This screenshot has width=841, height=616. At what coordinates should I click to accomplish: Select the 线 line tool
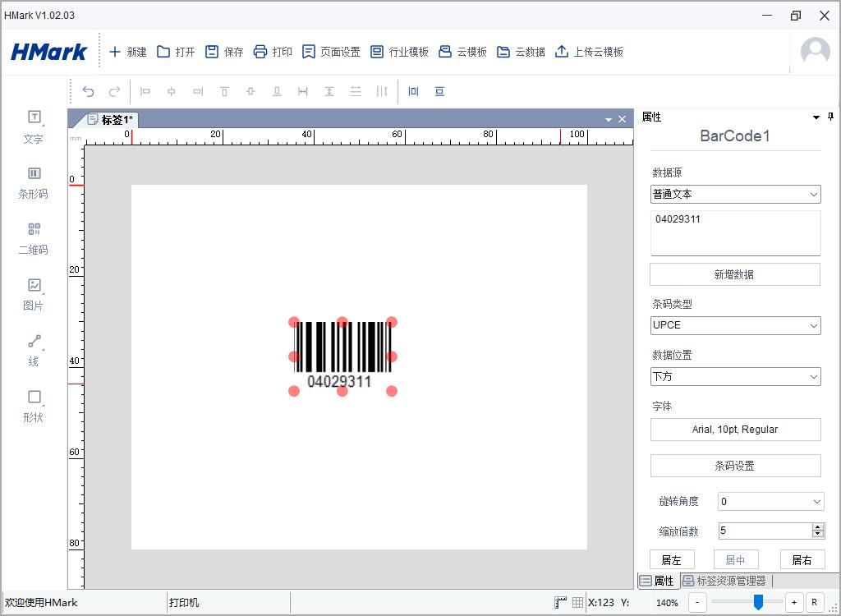[x=33, y=351]
